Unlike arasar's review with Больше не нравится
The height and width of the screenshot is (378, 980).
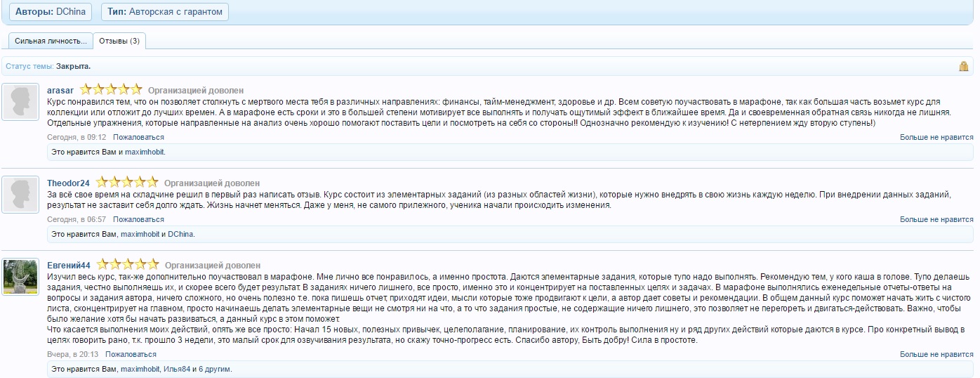[x=936, y=137]
